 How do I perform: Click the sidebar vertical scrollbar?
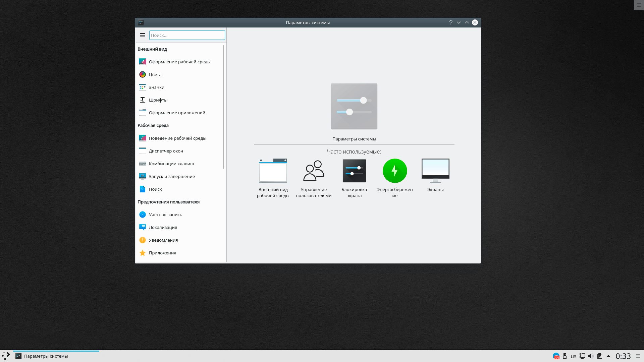tap(223, 107)
